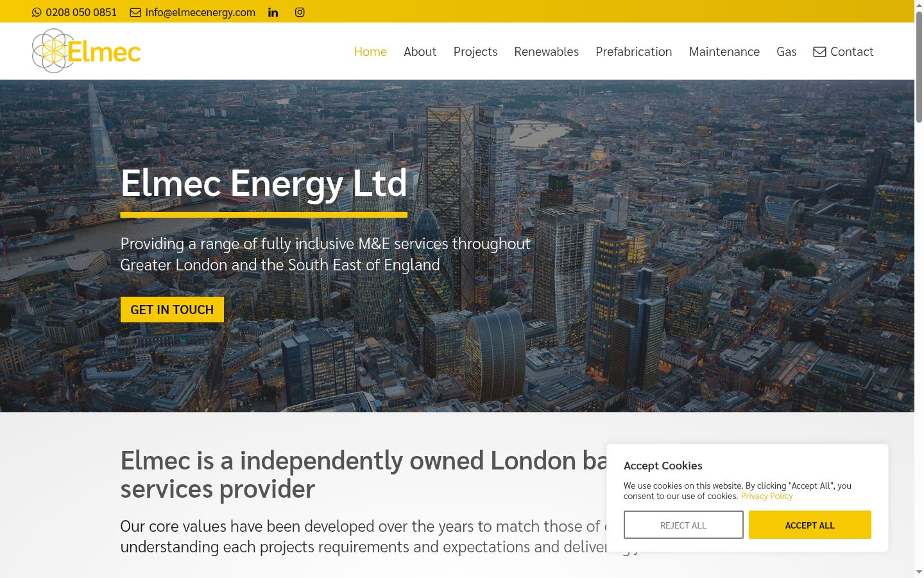Viewport: 924px width, 578px height.
Task: Call the number 0208 050 0851
Action: click(x=81, y=12)
